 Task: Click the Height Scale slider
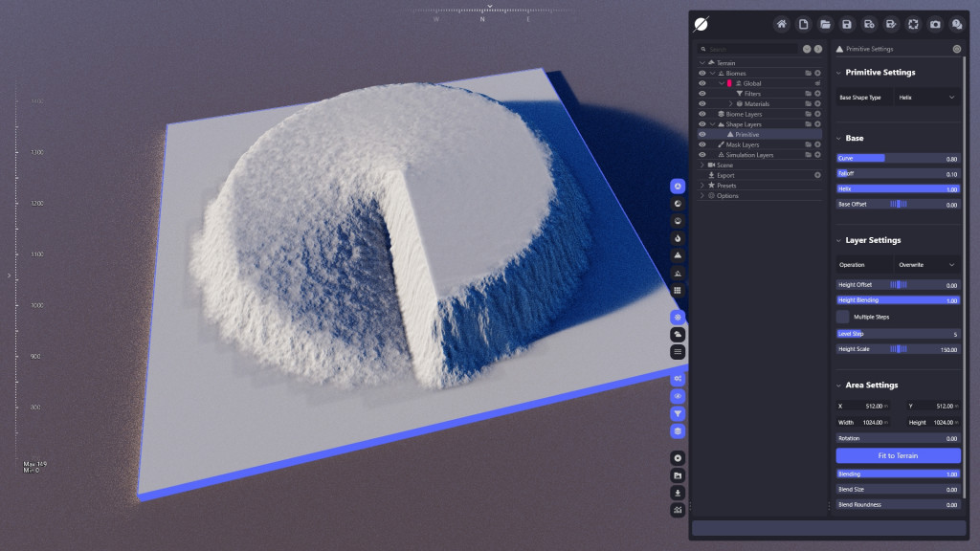pos(898,349)
